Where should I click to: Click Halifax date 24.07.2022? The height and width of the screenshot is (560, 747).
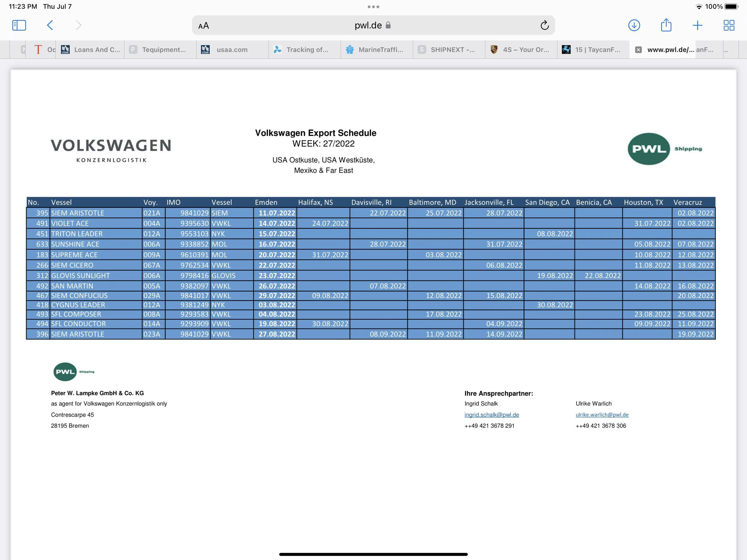[x=330, y=224]
